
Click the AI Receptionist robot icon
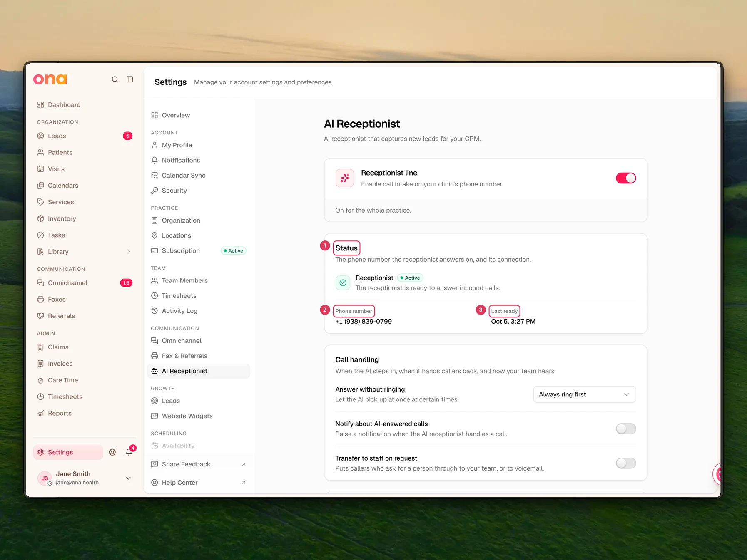154,371
